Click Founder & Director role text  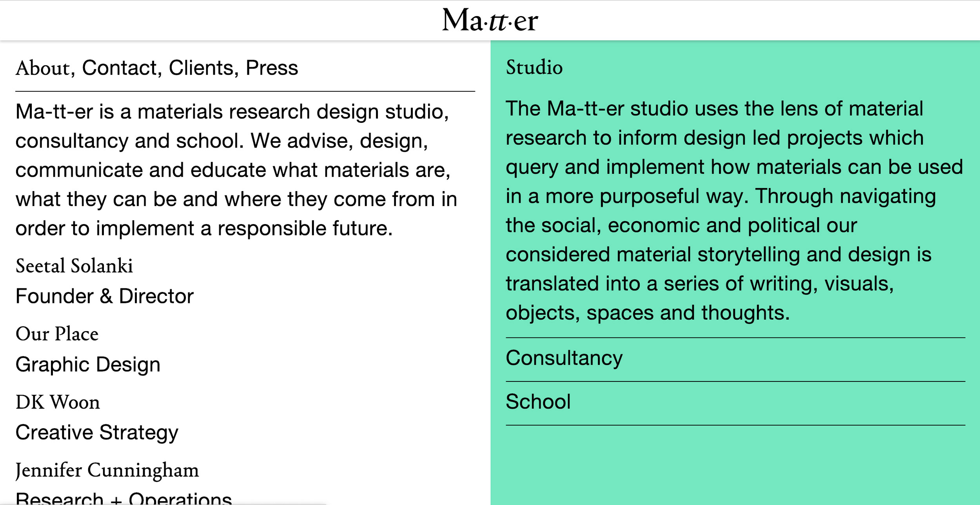click(x=103, y=296)
